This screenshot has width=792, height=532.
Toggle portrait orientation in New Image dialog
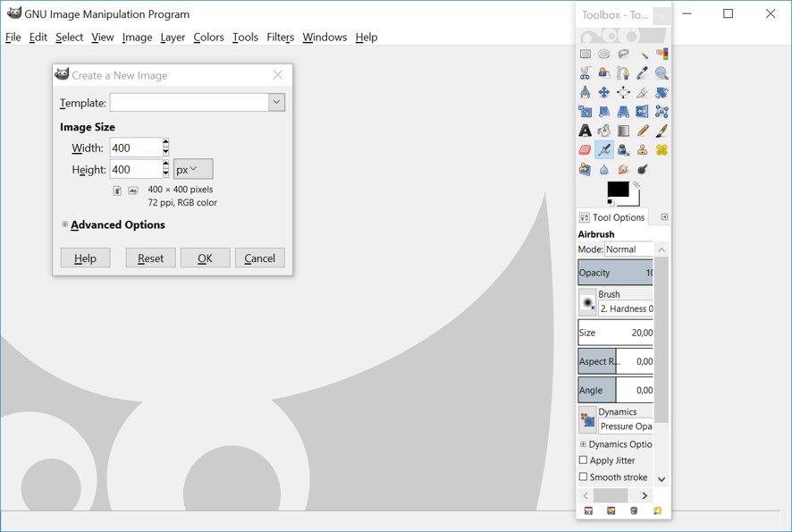click(x=117, y=190)
